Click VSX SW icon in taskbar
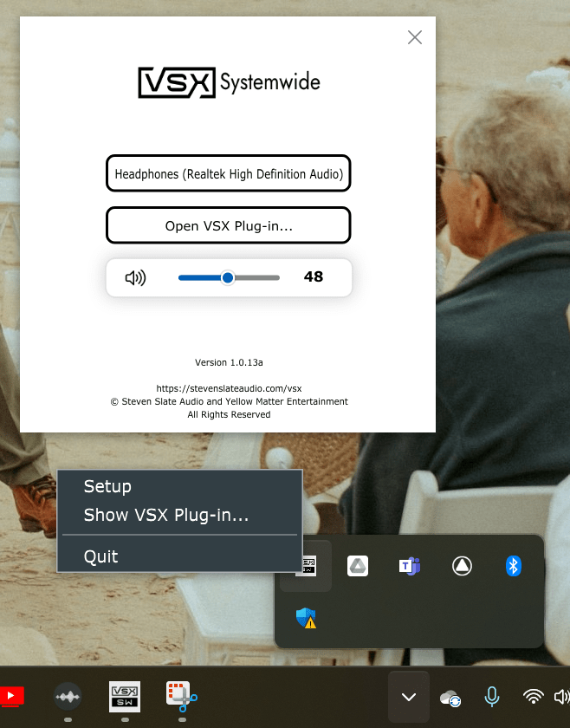 coord(125,697)
